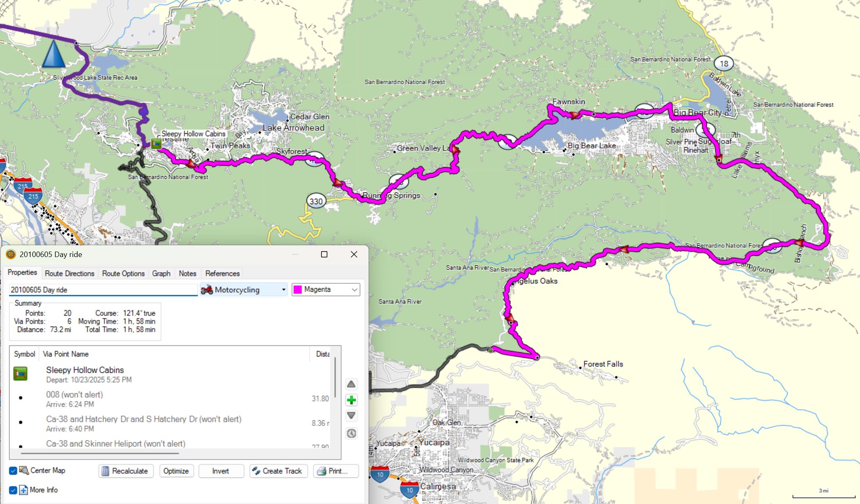Open the Graph tab
The height and width of the screenshot is (504, 860).
(x=161, y=273)
